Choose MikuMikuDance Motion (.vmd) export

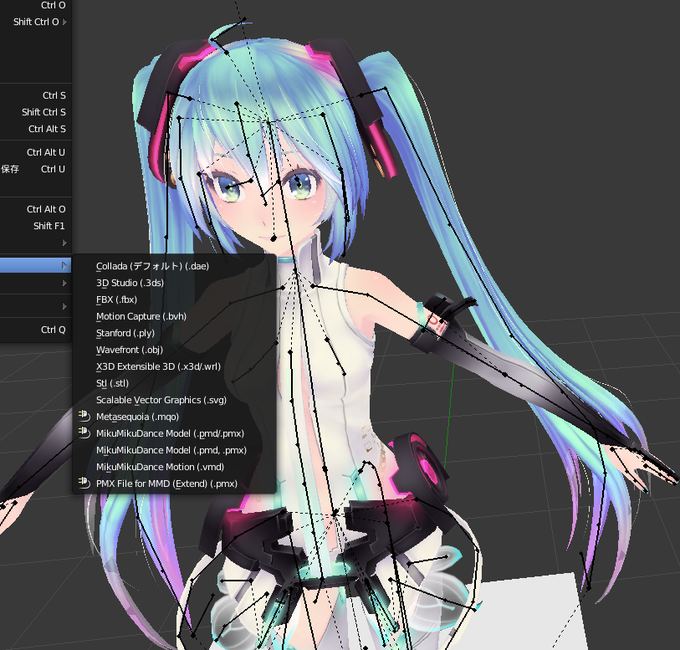[175, 467]
